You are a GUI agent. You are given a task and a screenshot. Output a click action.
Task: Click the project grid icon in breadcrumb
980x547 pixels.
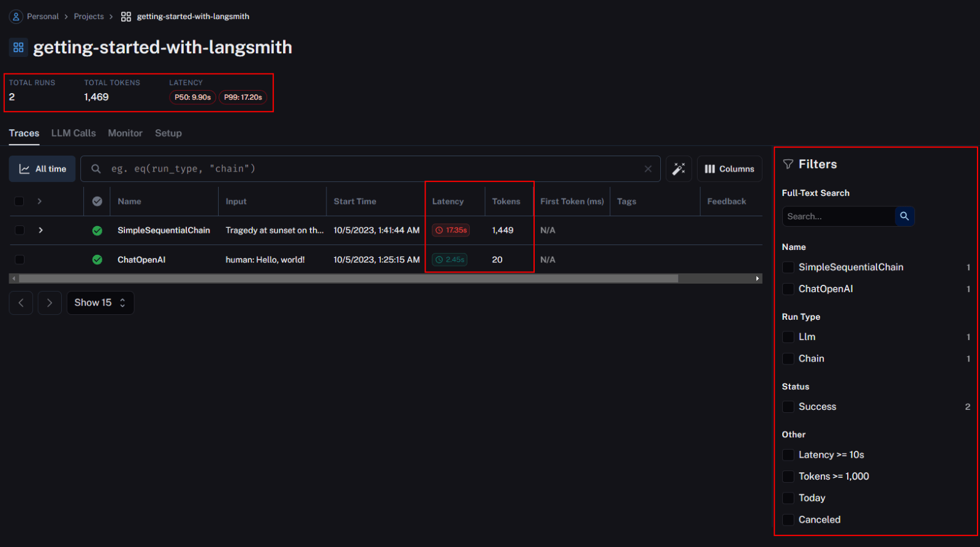pyautogui.click(x=126, y=17)
